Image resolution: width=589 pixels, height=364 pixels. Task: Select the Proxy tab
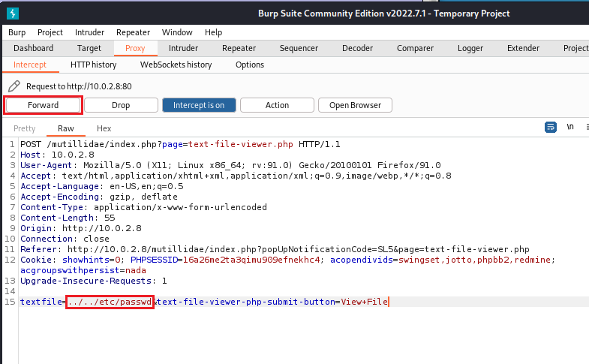pyautogui.click(x=135, y=48)
